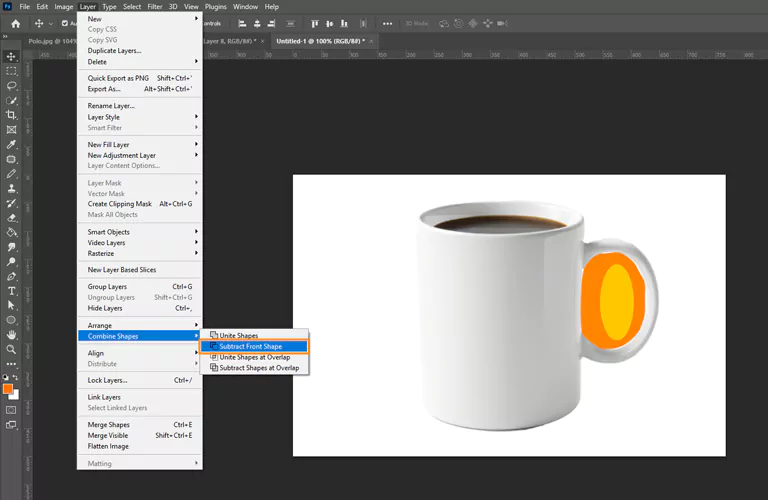Align top edges in options bar
Screen dimensions: 768x500
tap(315, 24)
